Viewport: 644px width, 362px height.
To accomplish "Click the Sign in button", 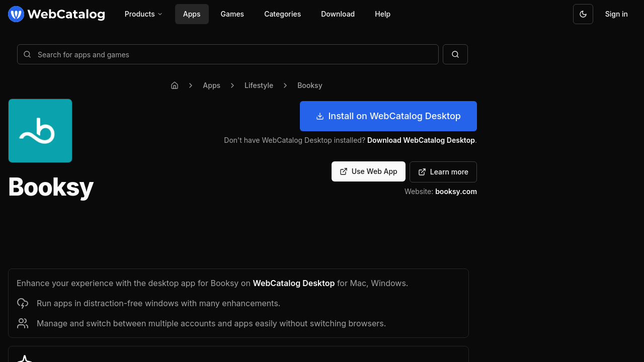I will (616, 14).
